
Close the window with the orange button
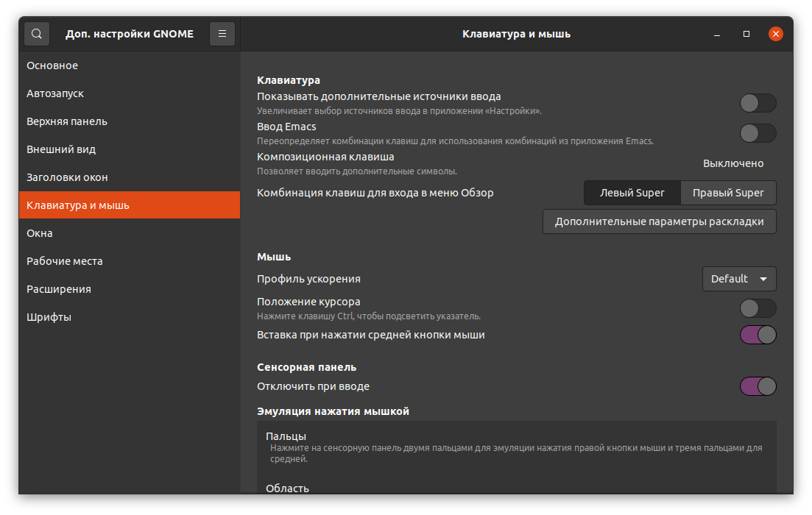(775, 34)
